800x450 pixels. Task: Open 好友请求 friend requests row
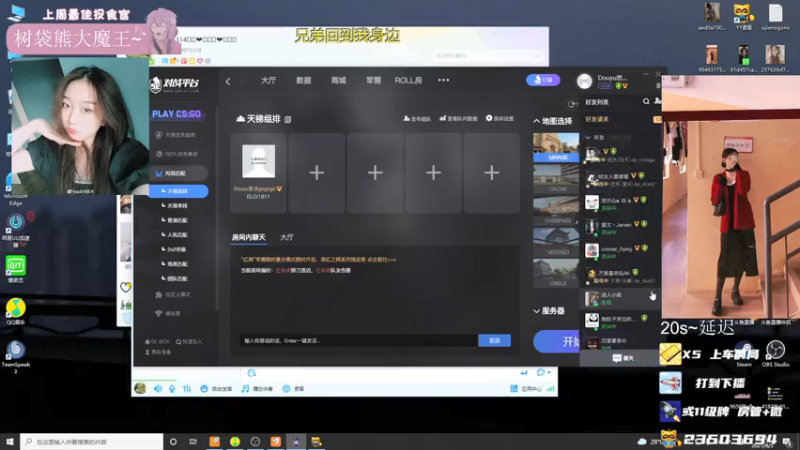point(620,119)
